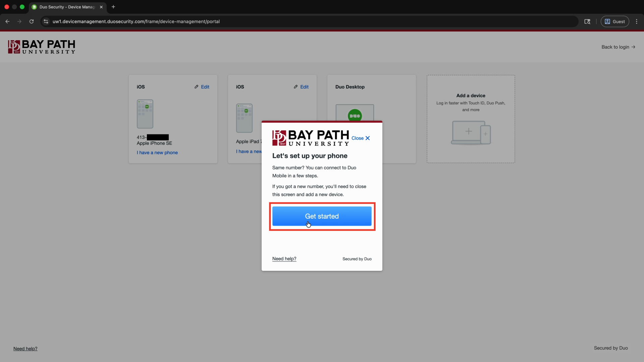This screenshot has height=362, width=644.
Task: Click the pencil icon on iPad card
Action: pyautogui.click(x=296, y=87)
